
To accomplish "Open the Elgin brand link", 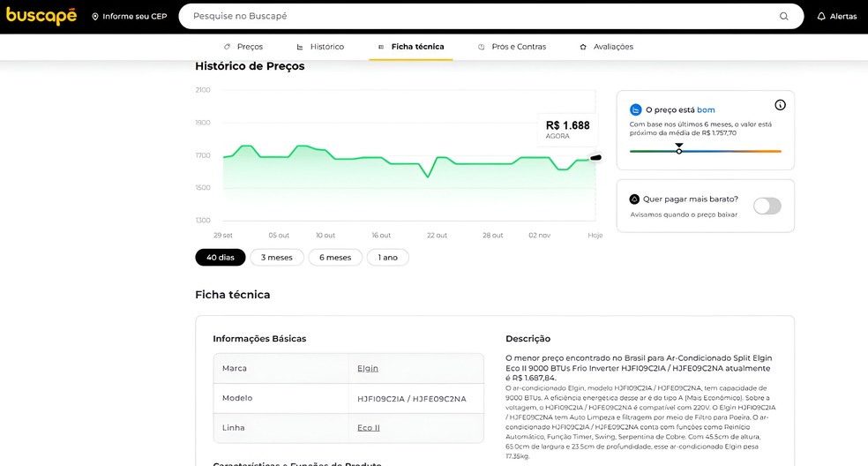I will click(x=367, y=368).
